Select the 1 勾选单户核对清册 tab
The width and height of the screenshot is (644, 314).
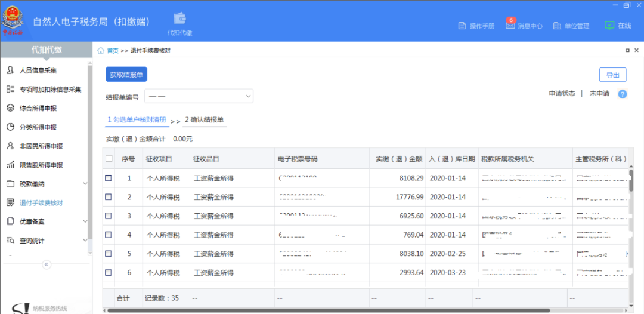(137, 120)
